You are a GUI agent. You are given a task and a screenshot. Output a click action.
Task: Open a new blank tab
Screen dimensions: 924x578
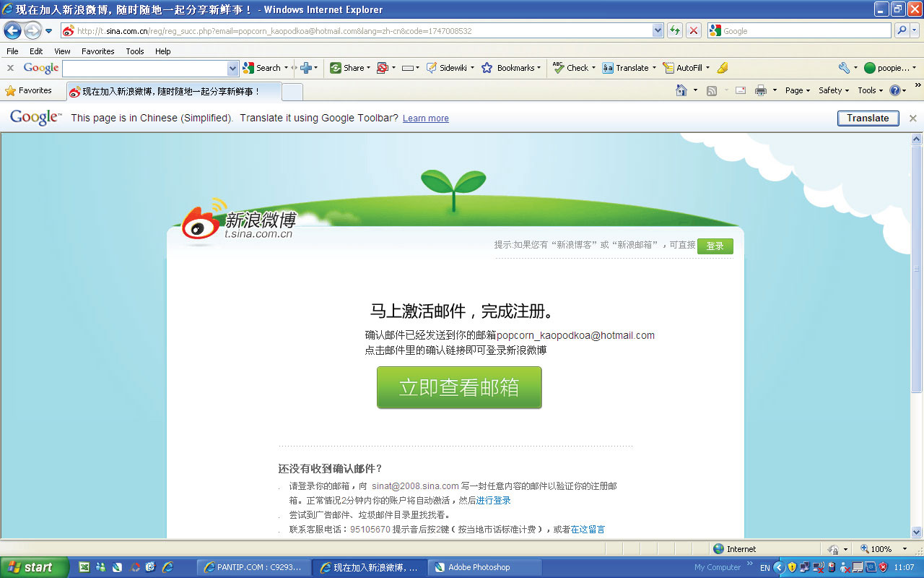(292, 92)
